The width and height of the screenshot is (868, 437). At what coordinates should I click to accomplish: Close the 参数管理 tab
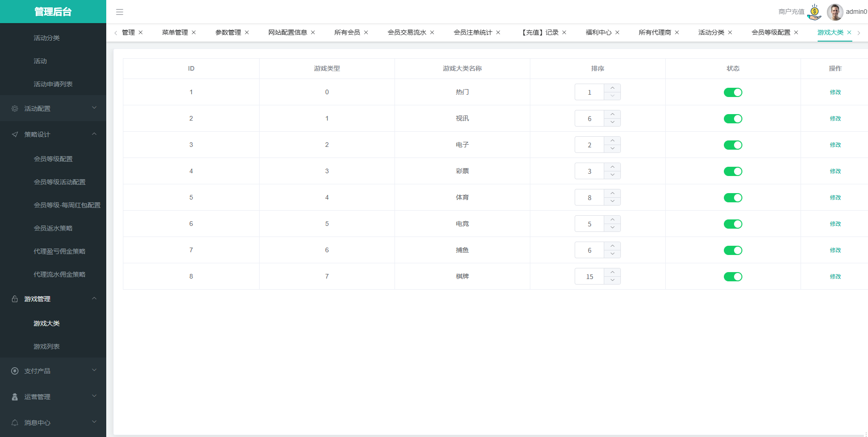click(247, 32)
